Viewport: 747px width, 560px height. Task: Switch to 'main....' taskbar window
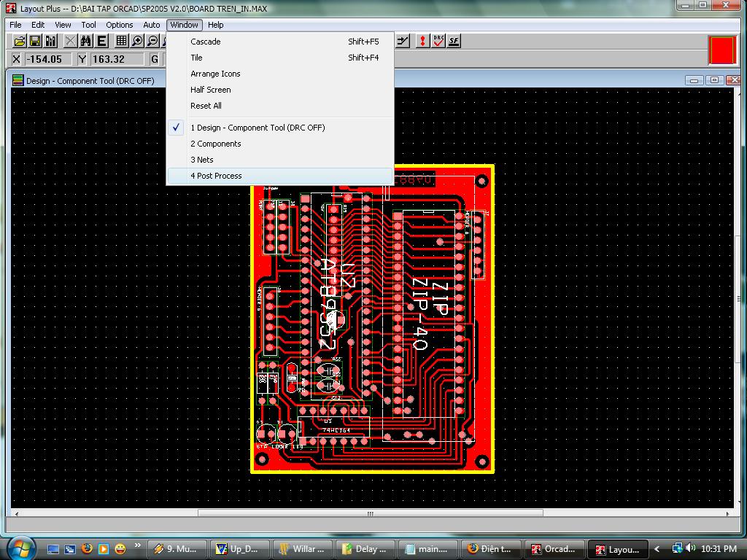(428, 549)
